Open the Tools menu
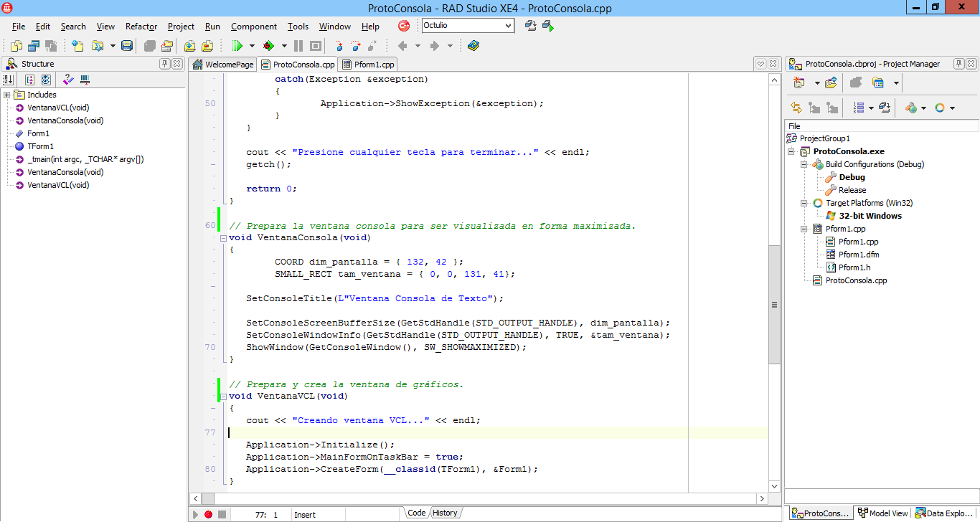 point(298,27)
